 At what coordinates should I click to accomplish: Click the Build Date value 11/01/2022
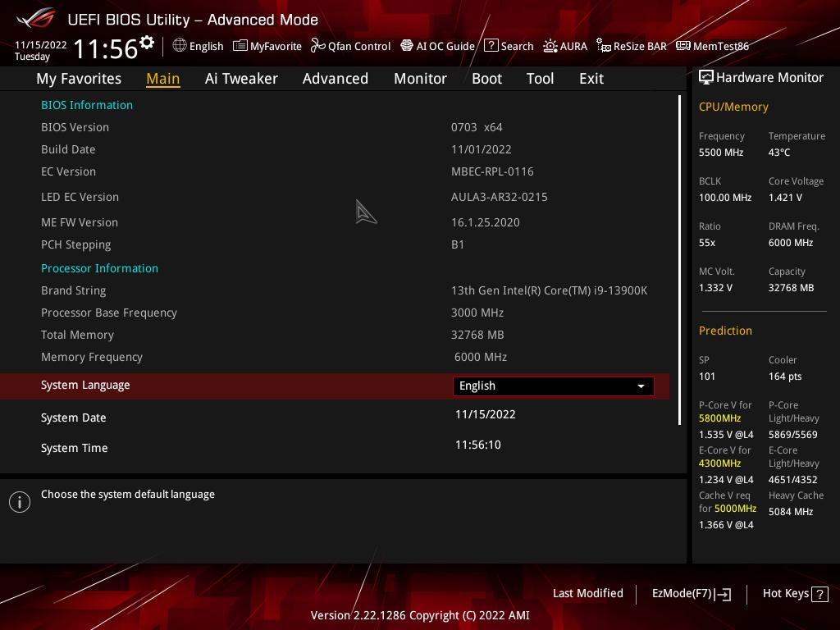coord(481,149)
